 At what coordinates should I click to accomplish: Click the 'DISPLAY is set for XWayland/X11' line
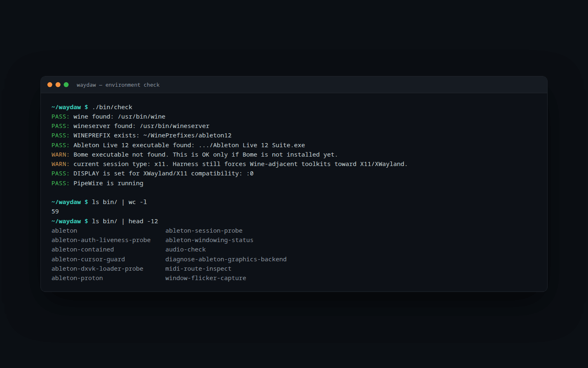[x=152, y=173]
